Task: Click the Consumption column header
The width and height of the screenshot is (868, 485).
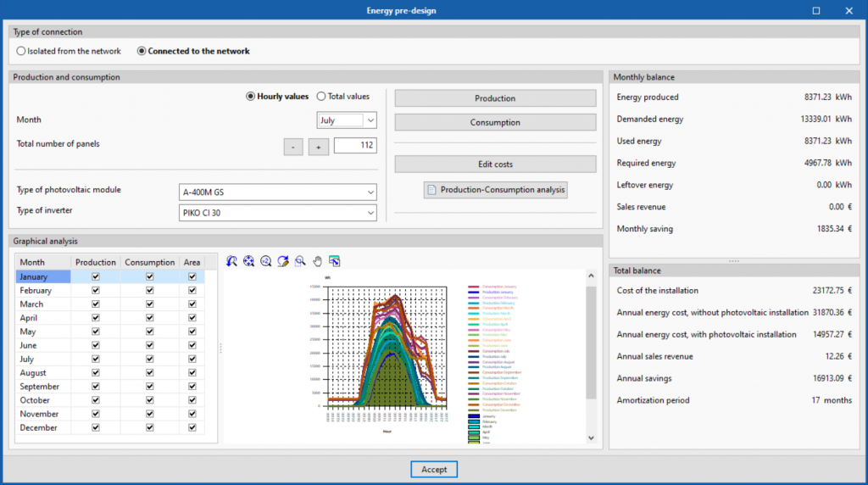Action: (150, 263)
